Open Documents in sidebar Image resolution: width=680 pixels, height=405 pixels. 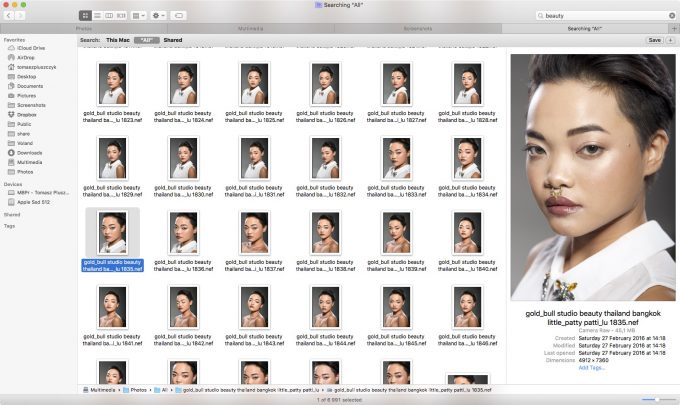pyautogui.click(x=30, y=86)
